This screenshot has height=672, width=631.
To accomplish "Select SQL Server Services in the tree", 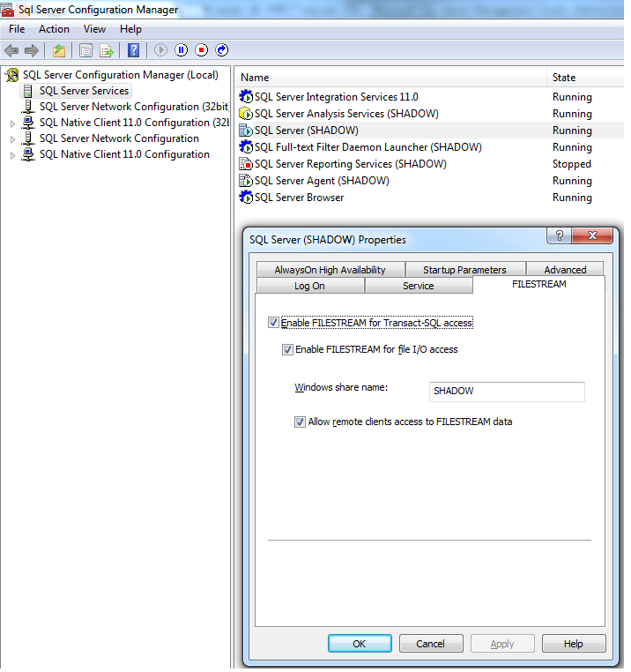I will tap(84, 91).
